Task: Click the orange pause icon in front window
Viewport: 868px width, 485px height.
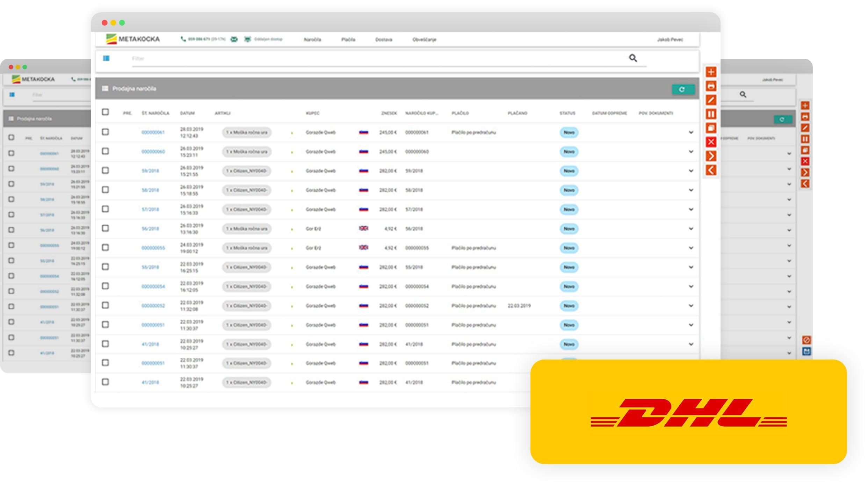Action: (711, 114)
